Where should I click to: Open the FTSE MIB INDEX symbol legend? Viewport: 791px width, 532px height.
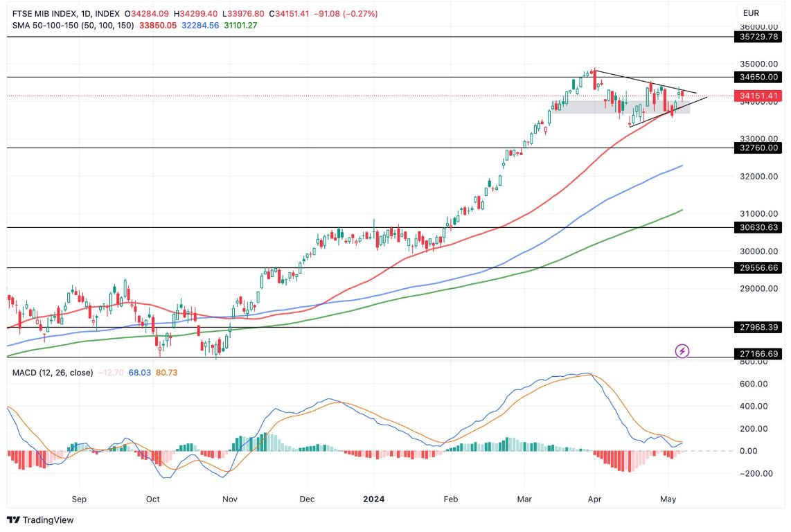point(45,12)
